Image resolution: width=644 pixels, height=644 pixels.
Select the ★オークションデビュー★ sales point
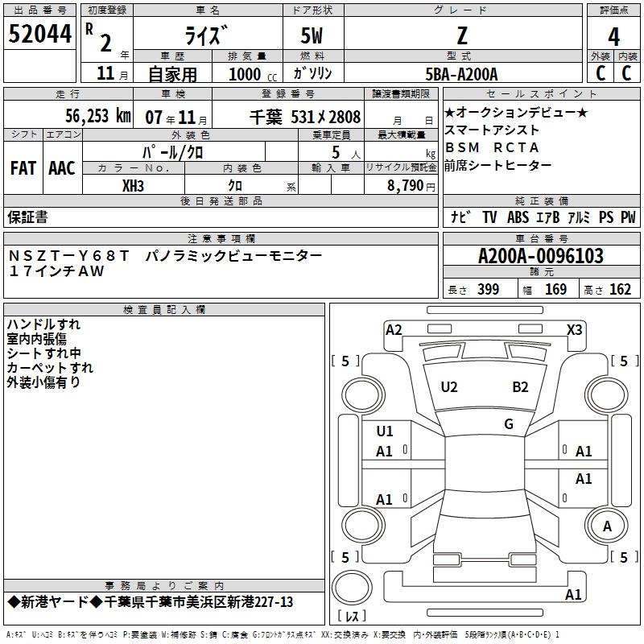(516, 112)
